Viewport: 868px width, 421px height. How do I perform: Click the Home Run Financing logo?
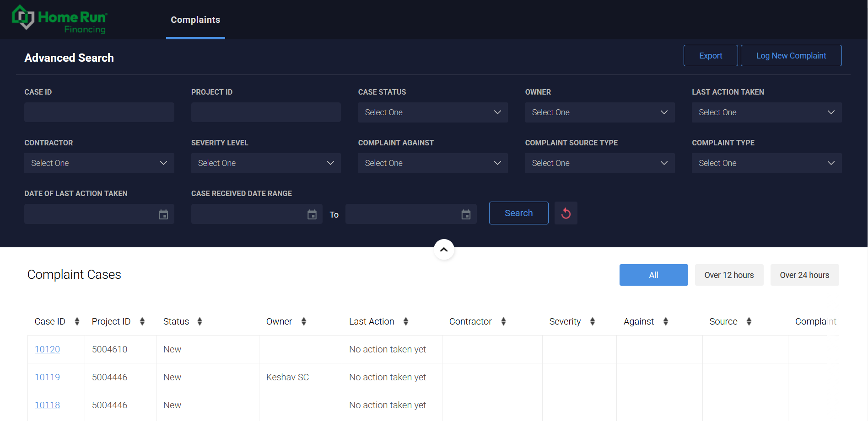coord(59,20)
